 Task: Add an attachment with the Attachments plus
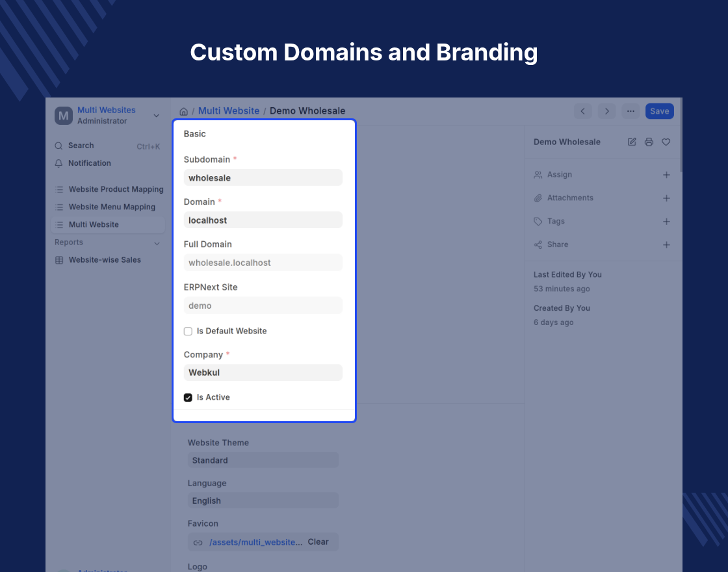tap(666, 198)
